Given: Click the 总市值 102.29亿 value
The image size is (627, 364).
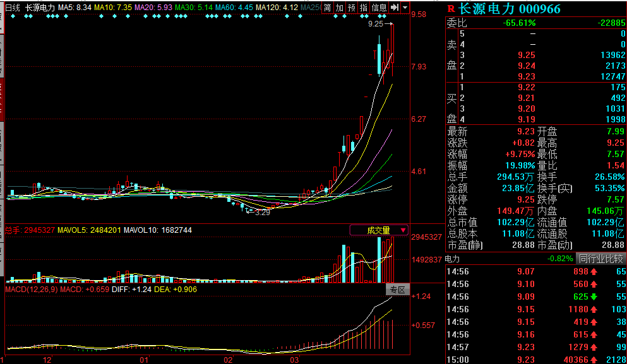Looking at the screenshot, I should point(516,223).
